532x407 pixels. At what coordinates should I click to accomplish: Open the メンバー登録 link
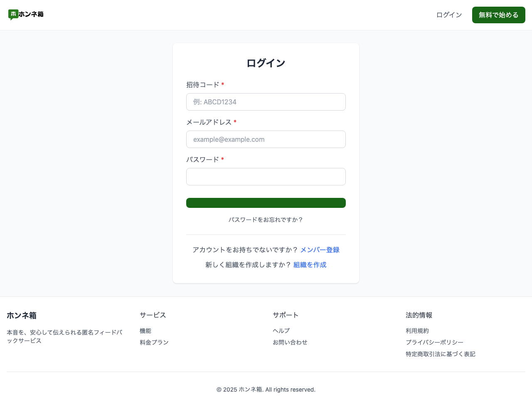click(x=320, y=249)
